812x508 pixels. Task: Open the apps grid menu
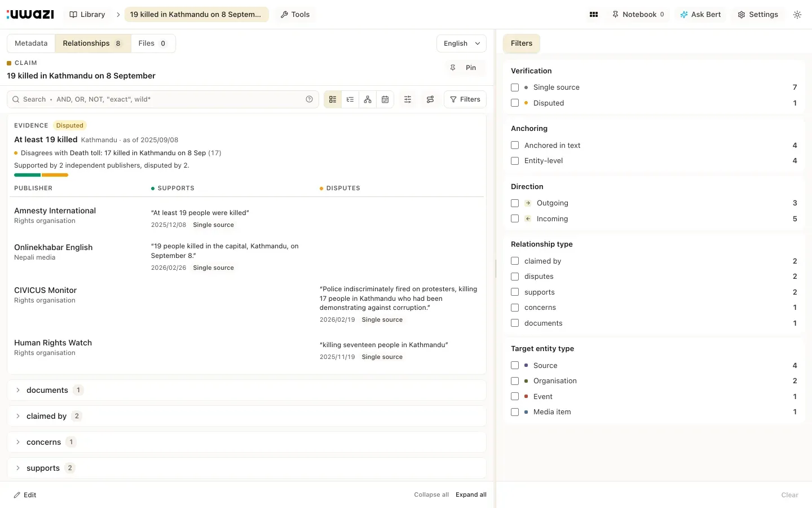[594, 15]
